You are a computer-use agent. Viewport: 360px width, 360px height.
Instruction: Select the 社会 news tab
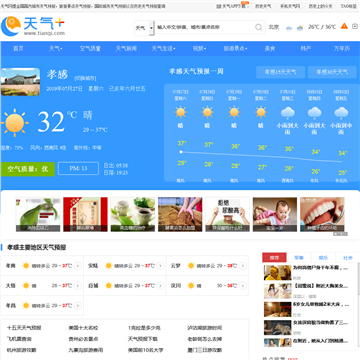(348, 258)
